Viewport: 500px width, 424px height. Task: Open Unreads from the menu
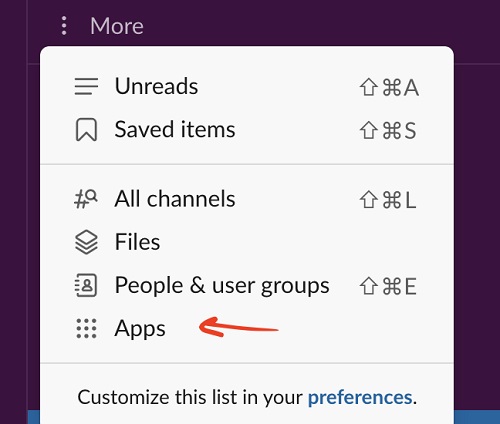pos(247,86)
